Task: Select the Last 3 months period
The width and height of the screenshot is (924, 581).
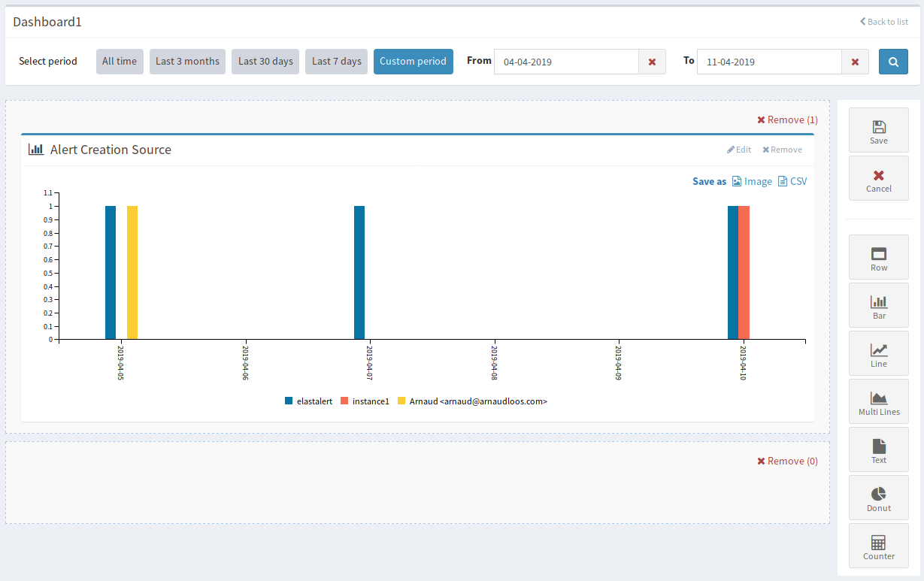Action: pos(187,62)
